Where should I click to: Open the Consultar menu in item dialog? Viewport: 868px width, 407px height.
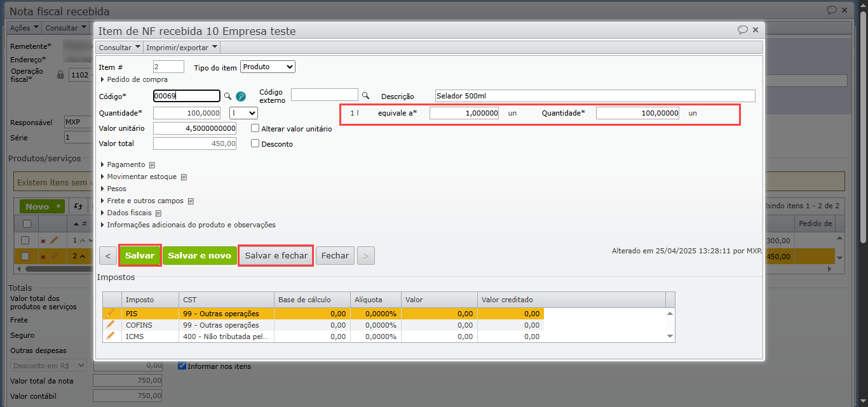tap(119, 48)
